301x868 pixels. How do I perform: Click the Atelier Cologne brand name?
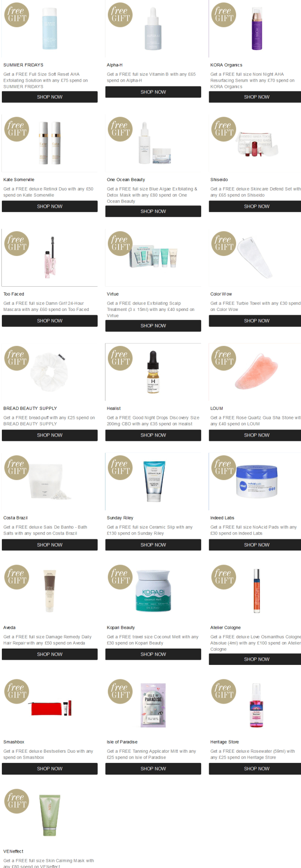click(225, 628)
